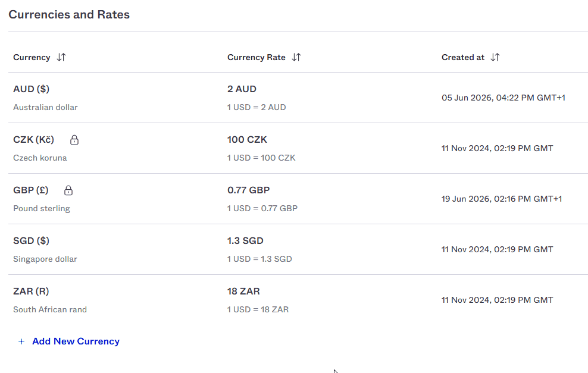Screen dimensions: 588x373
Task: Click the Currency column header label
Action: tap(32, 57)
